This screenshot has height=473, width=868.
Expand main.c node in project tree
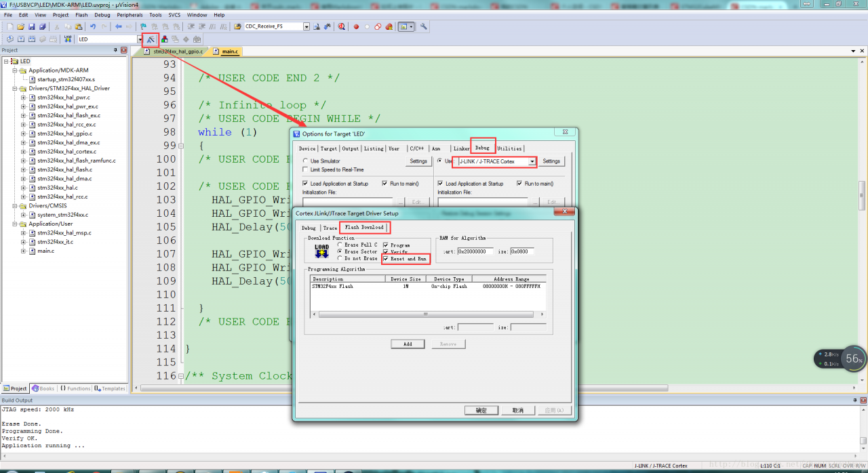coord(23,251)
